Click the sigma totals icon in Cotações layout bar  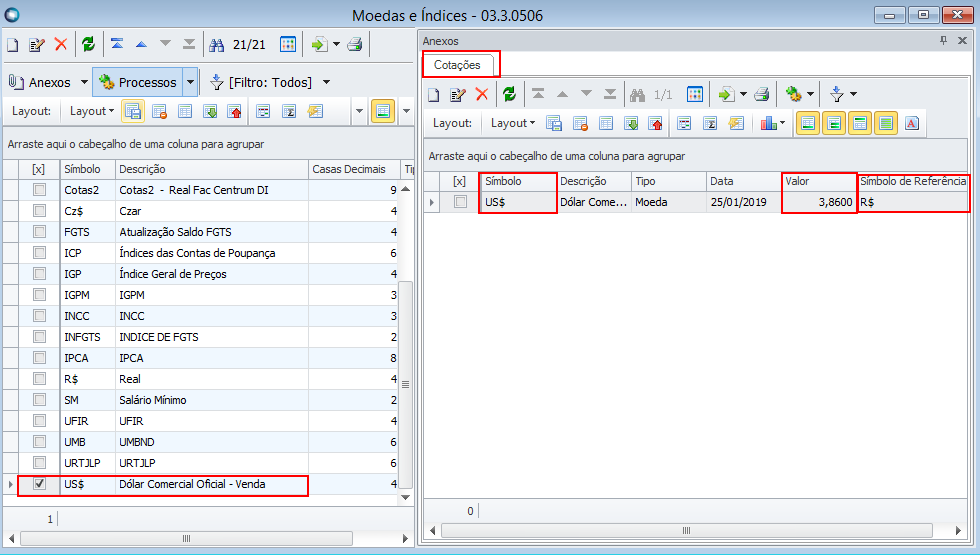710,123
